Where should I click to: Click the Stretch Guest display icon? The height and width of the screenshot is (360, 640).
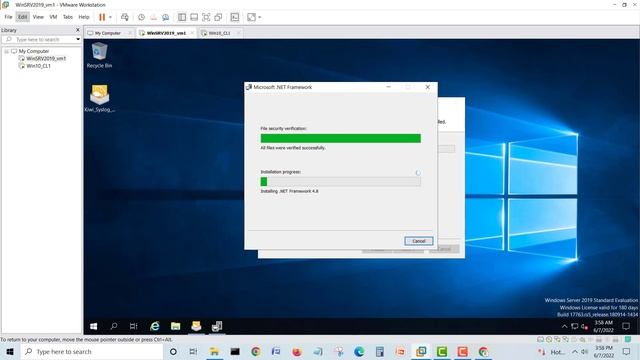point(251,17)
